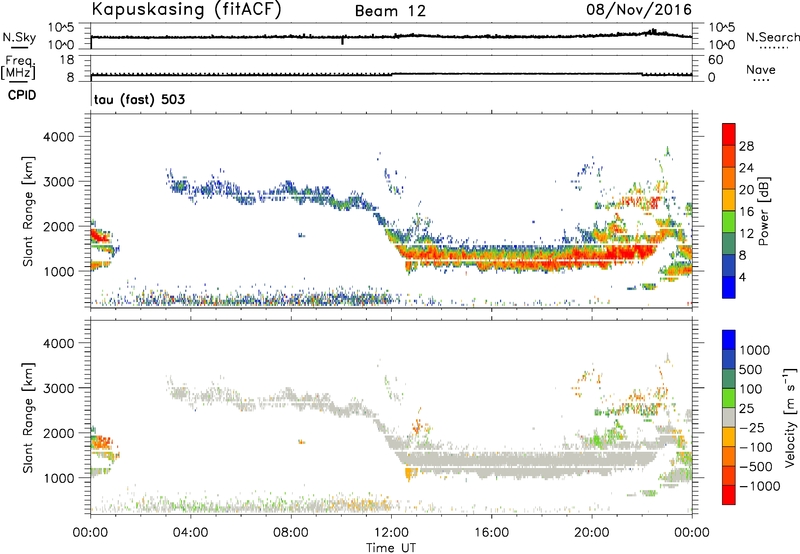Click the red top segment of the power colorbar
The image size is (800, 554).
pyautogui.click(x=729, y=134)
